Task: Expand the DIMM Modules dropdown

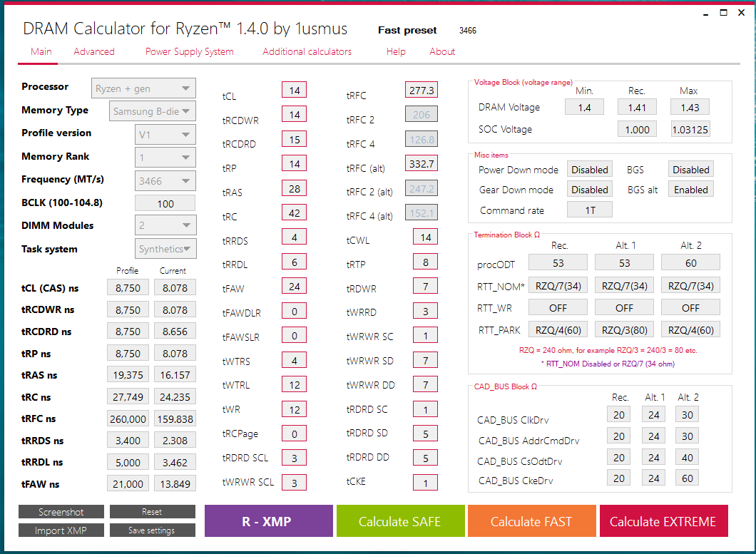Action: click(x=165, y=225)
